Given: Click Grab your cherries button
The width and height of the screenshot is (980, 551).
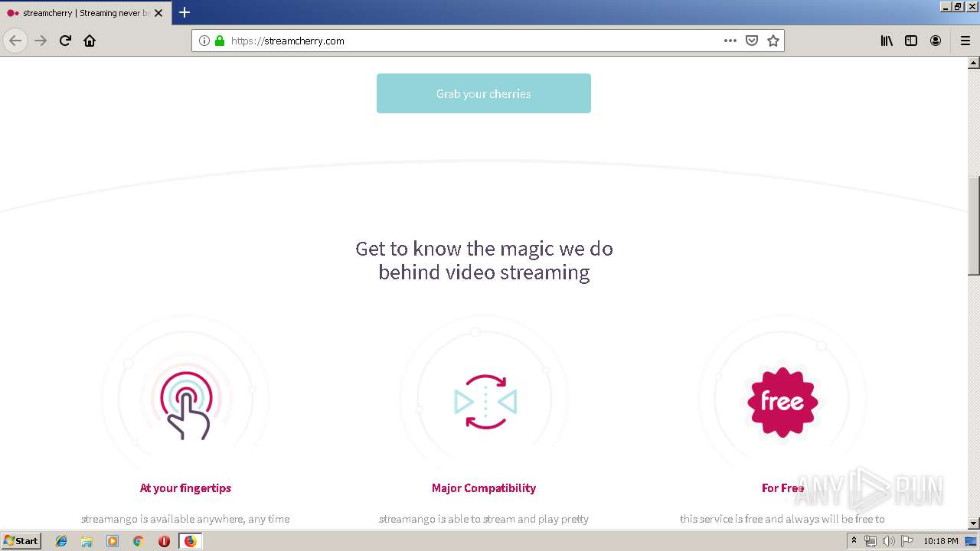Looking at the screenshot, I should (484, 93).
